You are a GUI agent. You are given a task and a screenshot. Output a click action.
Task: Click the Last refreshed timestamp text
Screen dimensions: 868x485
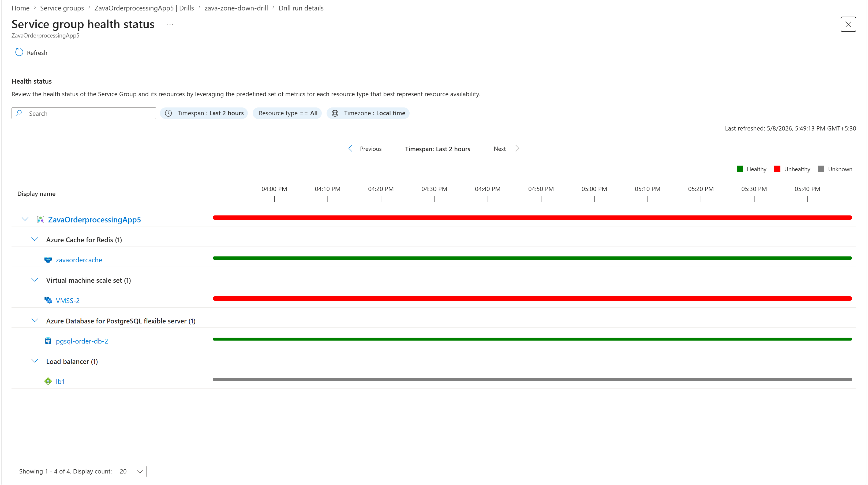tap(791, 128)
